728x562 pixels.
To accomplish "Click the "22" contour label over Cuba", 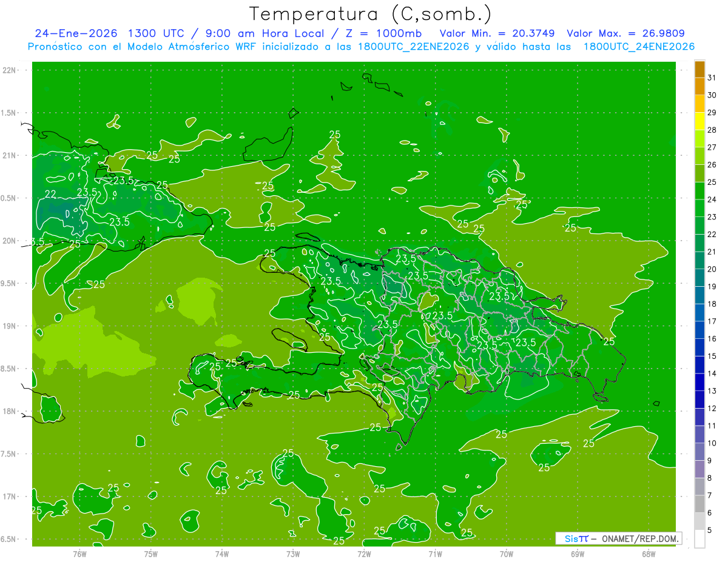I will (51, 194).
